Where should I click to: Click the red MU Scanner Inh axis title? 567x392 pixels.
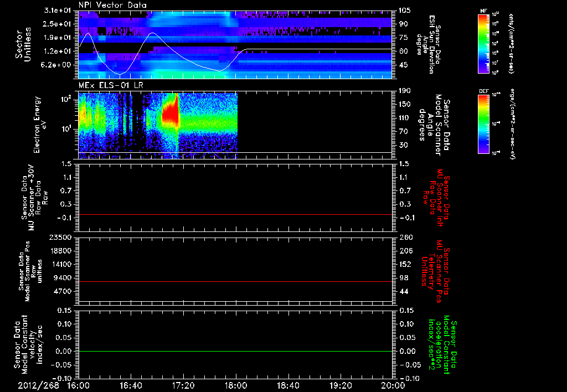tap(436, 198)
